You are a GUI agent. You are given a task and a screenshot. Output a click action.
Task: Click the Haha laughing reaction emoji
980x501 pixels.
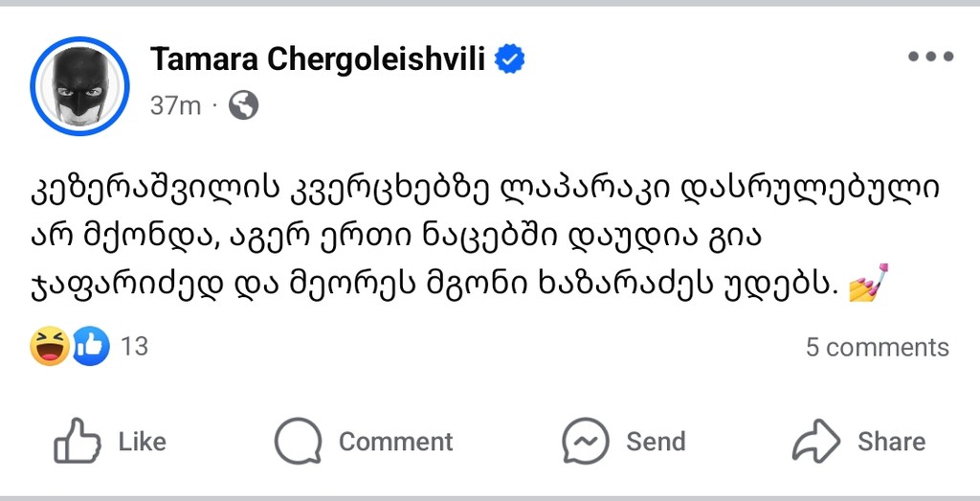pos(50,346)
